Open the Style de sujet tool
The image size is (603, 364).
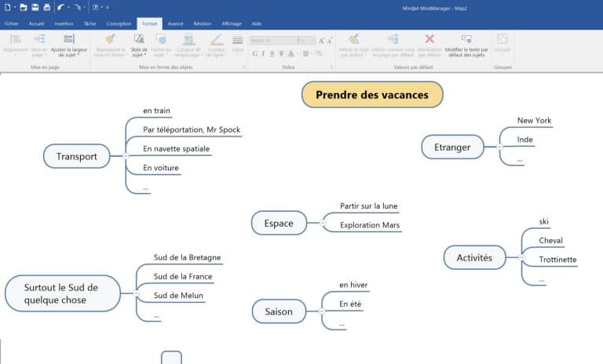139,45
